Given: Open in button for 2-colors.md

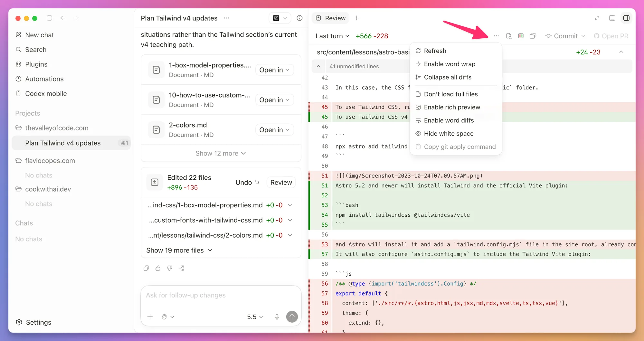Looking at the screenshot, I should 274,130.
